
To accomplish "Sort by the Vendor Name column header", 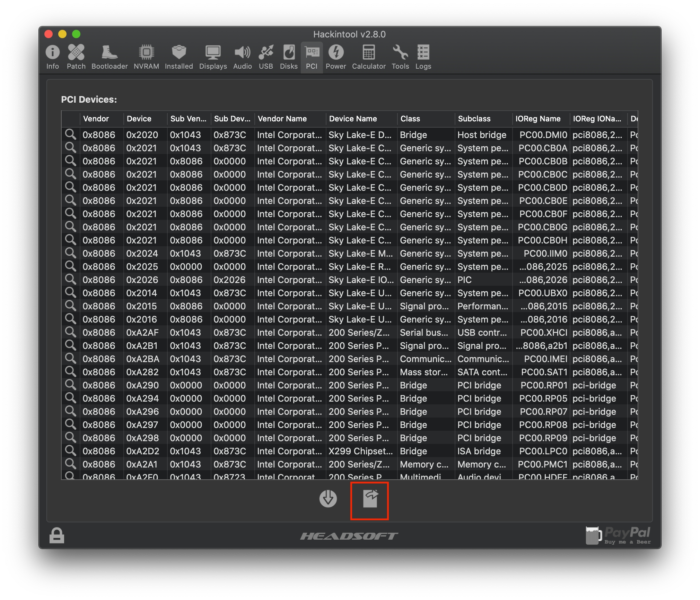I will pyautogui.click(x=290, y=119).
